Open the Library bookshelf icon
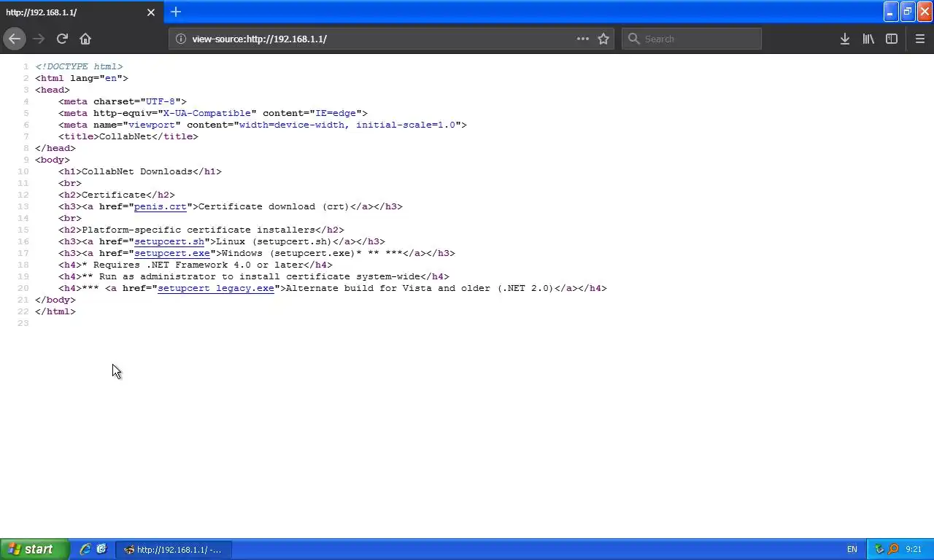The width and height of the screenshot is (934, 560). coord(868,39)
